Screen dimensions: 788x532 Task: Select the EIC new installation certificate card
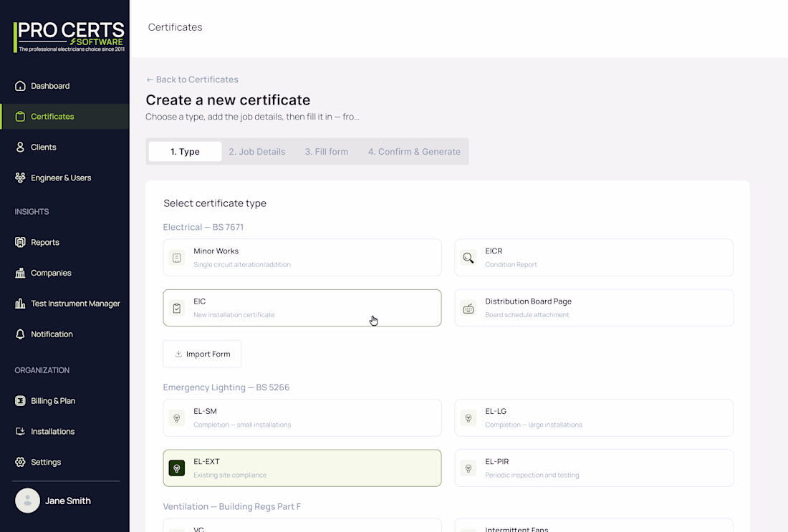[302, 307]
